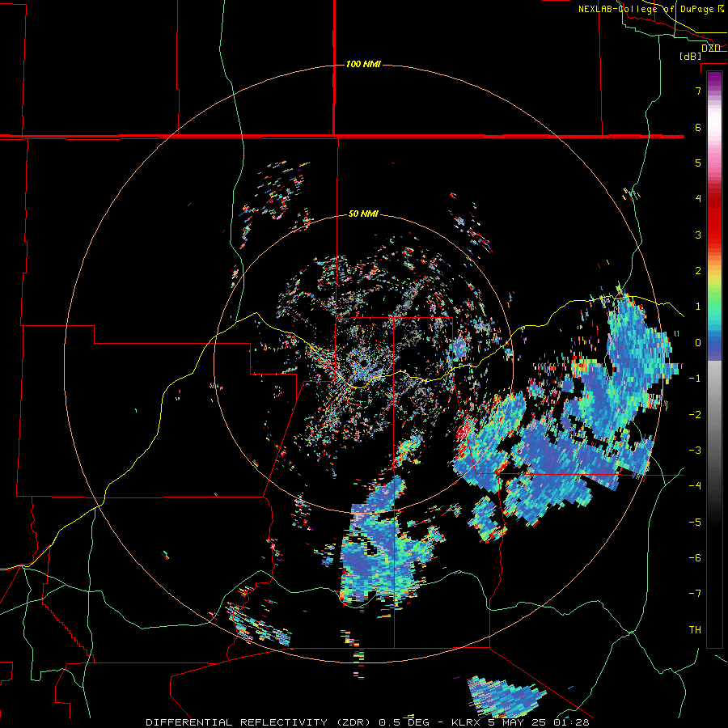Screen dimensions: 728x728
Task: Click the "2" label on the dB scale
Action: pos(698,271)
